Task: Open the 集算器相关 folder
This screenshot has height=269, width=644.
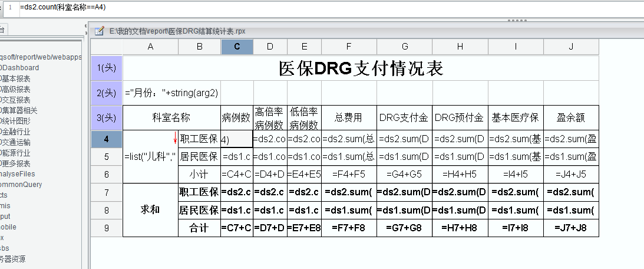Action: 19,110
